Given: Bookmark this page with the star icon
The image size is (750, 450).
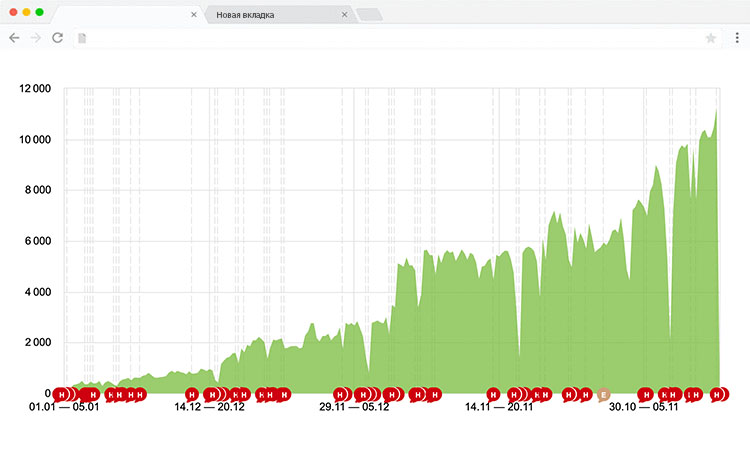Looking at the screenshot, I should point(711,38).
